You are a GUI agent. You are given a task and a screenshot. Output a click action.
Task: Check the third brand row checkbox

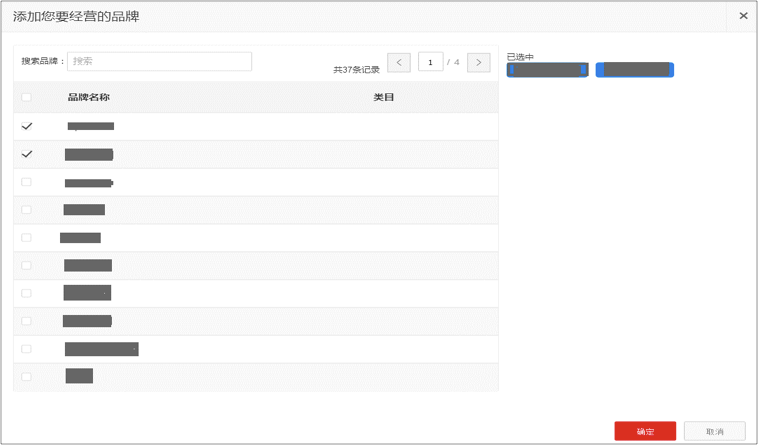(x=27, y=182)
